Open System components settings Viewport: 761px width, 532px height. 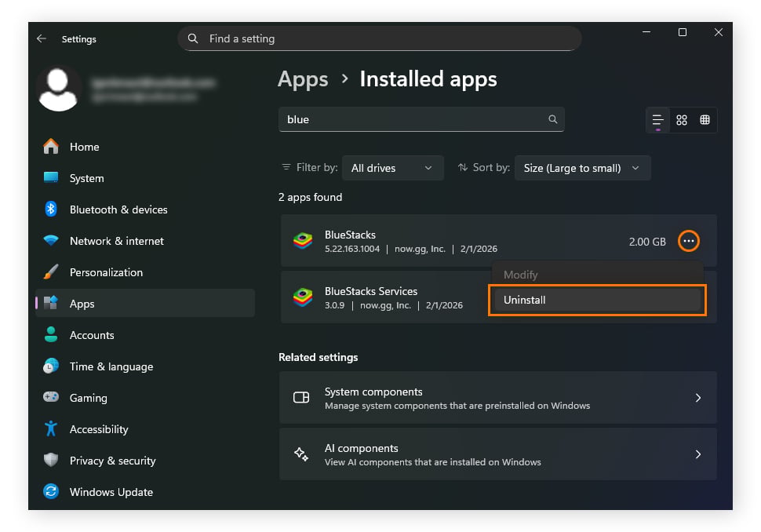coord(498,398)
